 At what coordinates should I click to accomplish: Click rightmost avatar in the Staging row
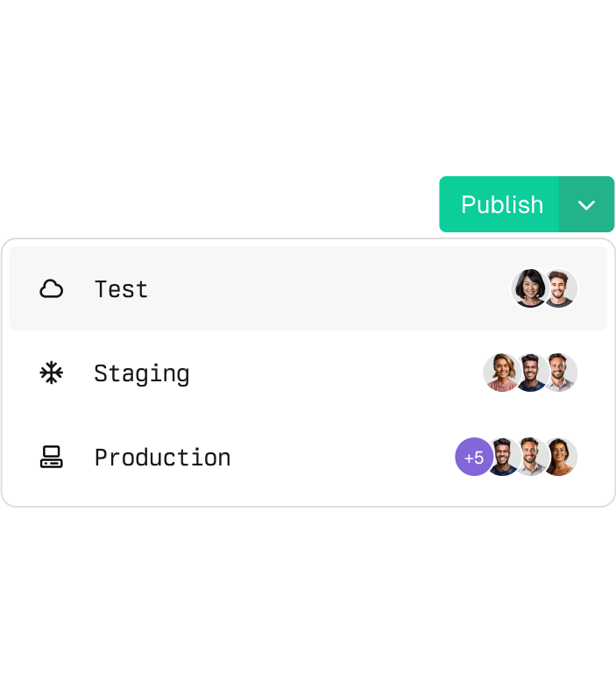pyautogui.click(x=561, y=373)
